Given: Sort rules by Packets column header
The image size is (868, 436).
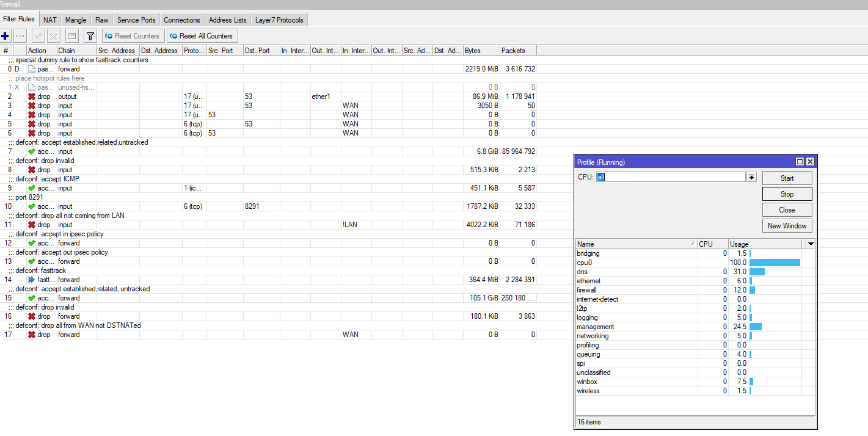Looking at the screenshot, I should (x=518, y=51).
